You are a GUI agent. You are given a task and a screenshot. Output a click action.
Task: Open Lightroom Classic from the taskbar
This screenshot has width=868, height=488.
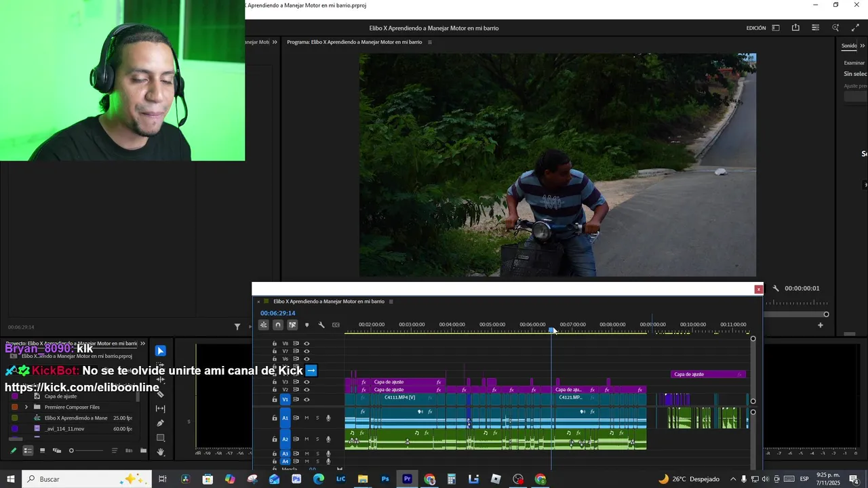[x=341, y=479]
